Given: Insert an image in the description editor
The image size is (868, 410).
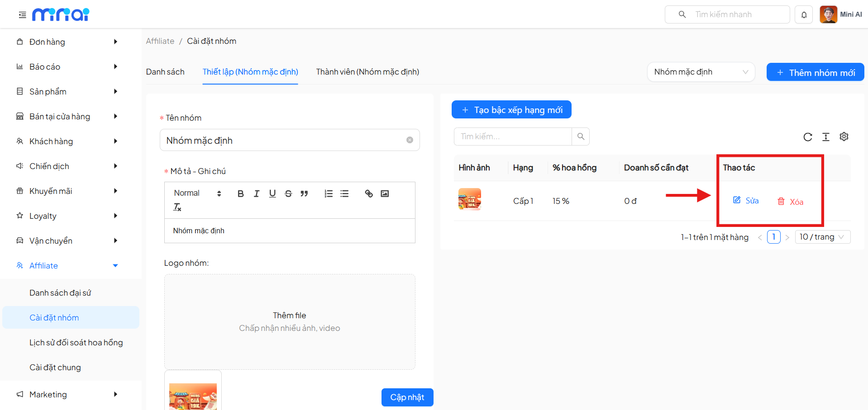Looking at the screenshot, I should click(x=385, y=193).
